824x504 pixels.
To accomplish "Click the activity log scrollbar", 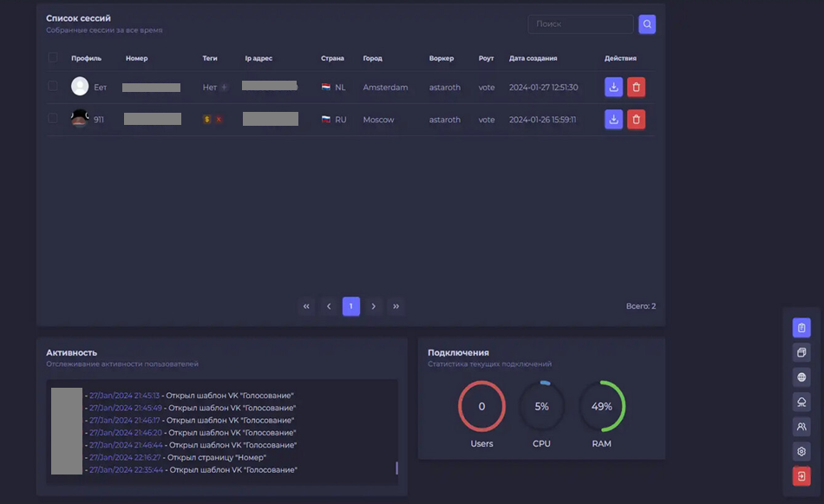I will tap(396, 468).
